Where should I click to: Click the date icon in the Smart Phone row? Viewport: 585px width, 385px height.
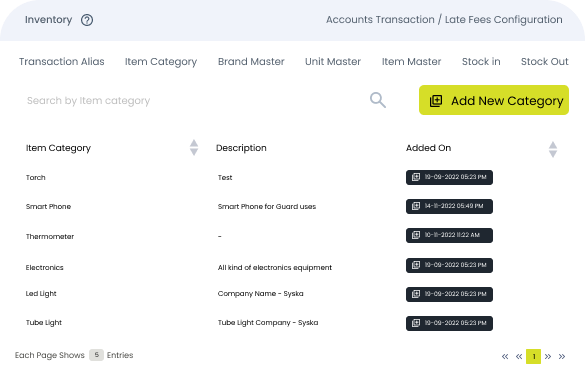pyautogui.click(x=416, y=206)
